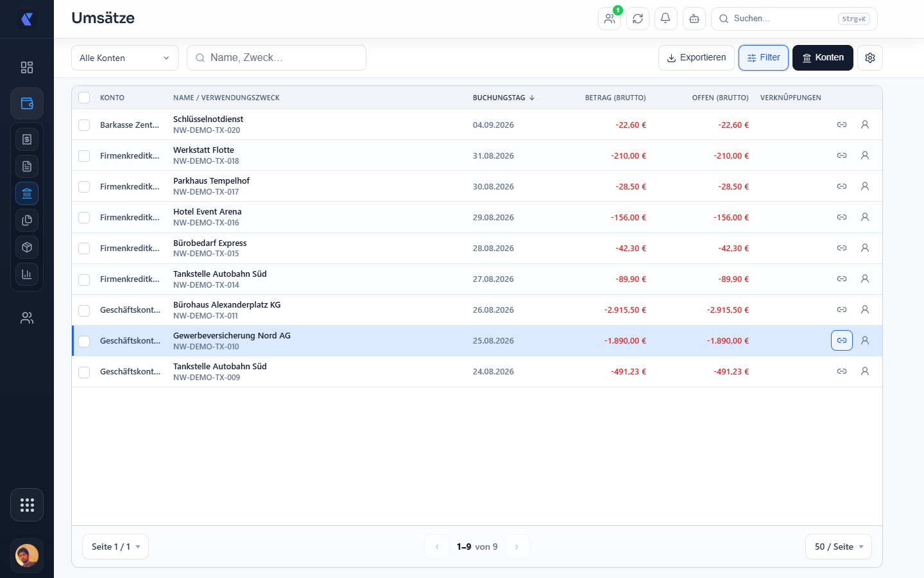This screenshot has height=578, width=924.
Task: Go to previous page arrow
Action: 437,547
